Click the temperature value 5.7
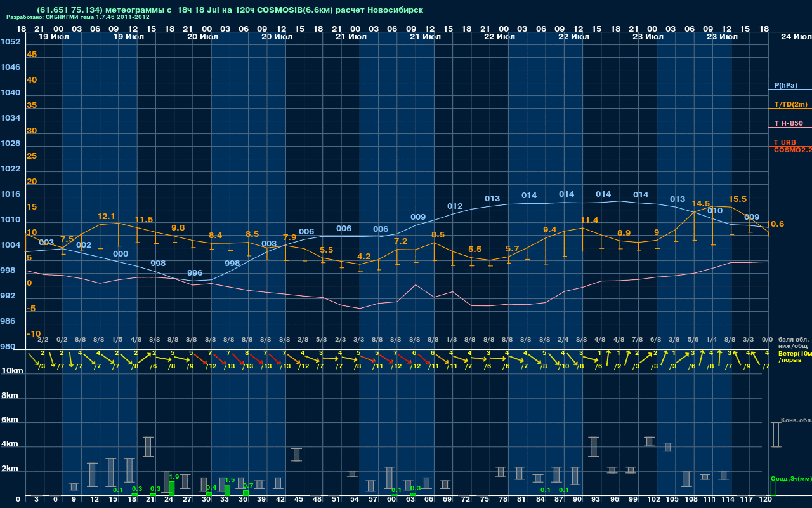 click(513, 249)
